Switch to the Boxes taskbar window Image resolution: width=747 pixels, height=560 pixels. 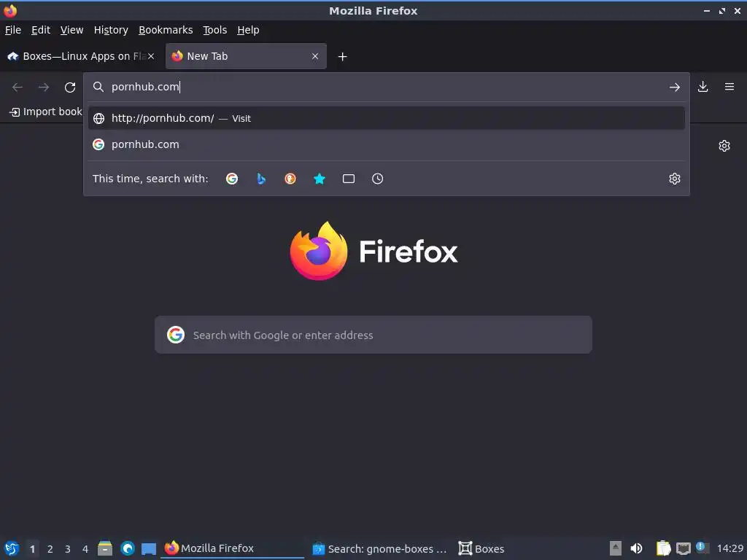481,548
